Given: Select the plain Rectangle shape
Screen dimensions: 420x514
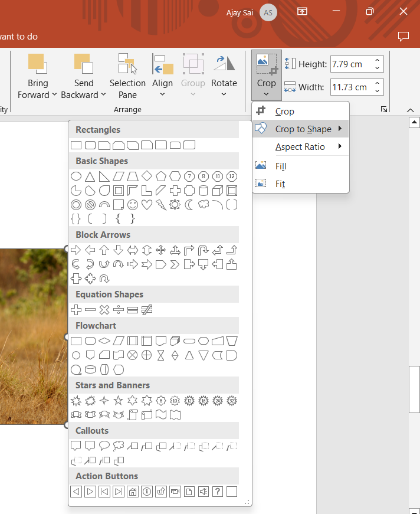Looking at the screenshot, I should [76, 145].
